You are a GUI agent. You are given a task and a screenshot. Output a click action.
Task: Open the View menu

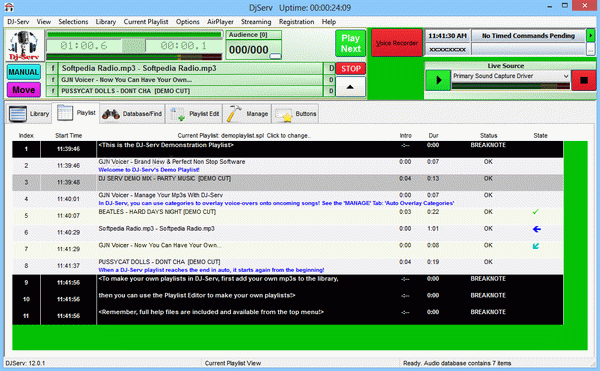click(x=44, y=22)
